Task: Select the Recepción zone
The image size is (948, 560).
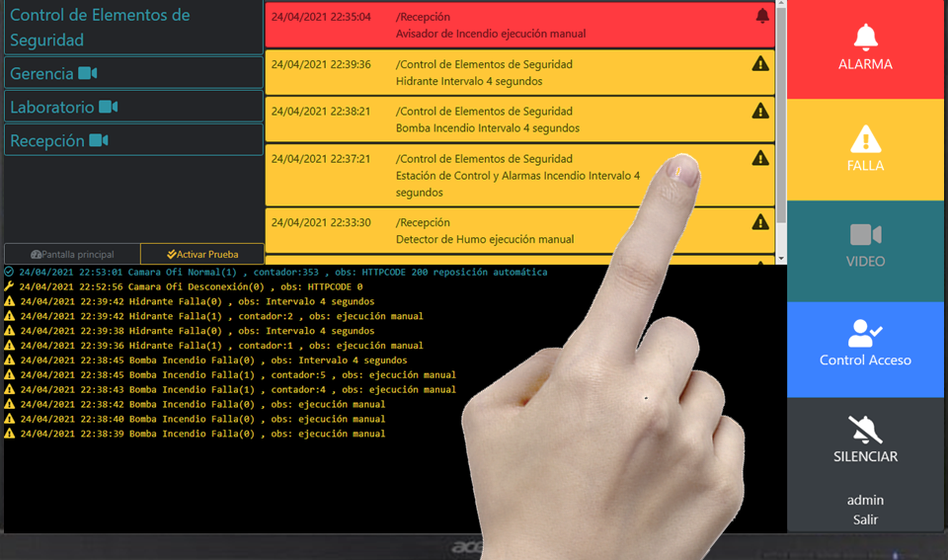Action: [133, 140]
